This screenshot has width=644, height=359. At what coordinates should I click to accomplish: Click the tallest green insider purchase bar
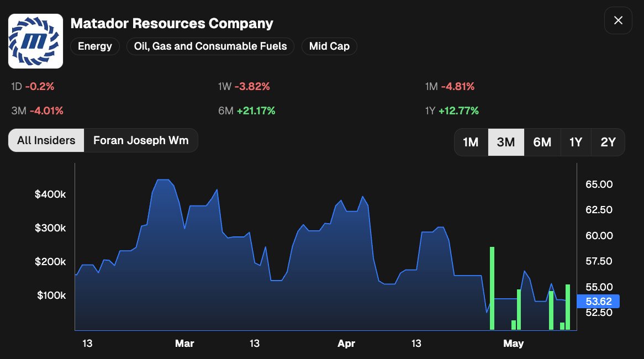coord(492,288)
